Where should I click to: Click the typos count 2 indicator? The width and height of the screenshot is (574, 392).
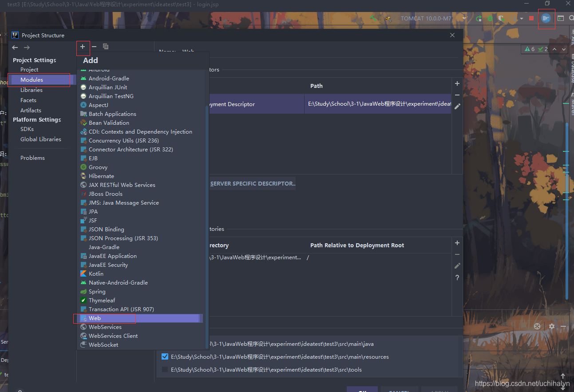point(543,49)
